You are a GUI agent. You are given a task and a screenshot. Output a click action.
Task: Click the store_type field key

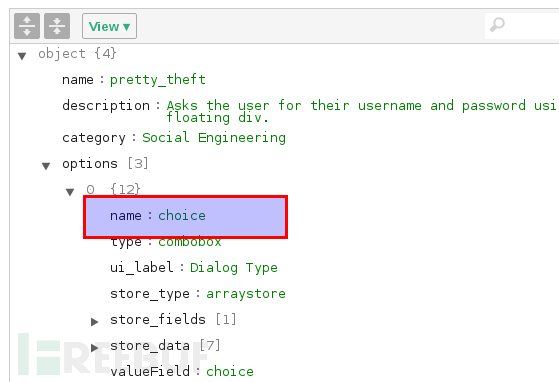coord(150,294)
